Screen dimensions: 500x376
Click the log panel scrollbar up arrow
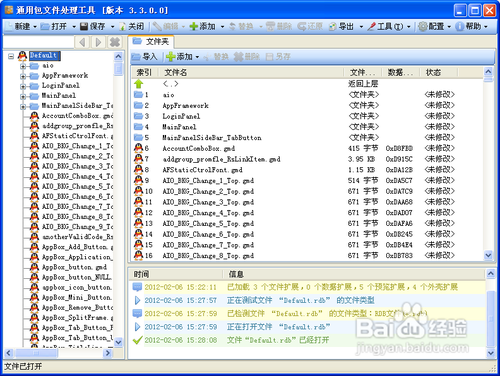click(x=491, y=274)
